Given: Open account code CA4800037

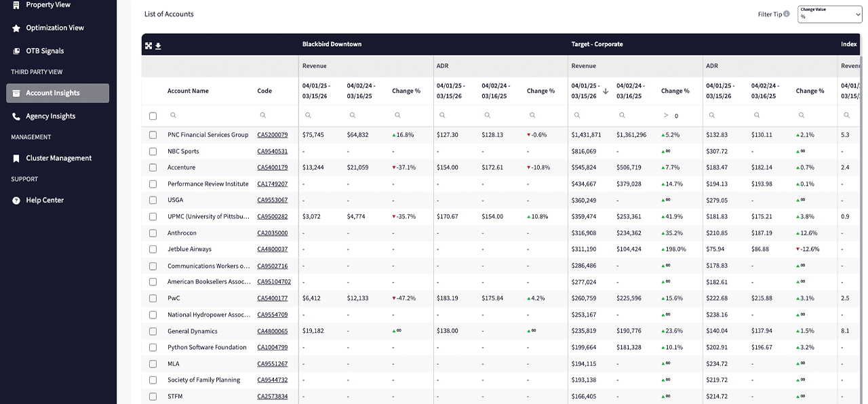Looking at the screenshot, I should coord(272,249).
